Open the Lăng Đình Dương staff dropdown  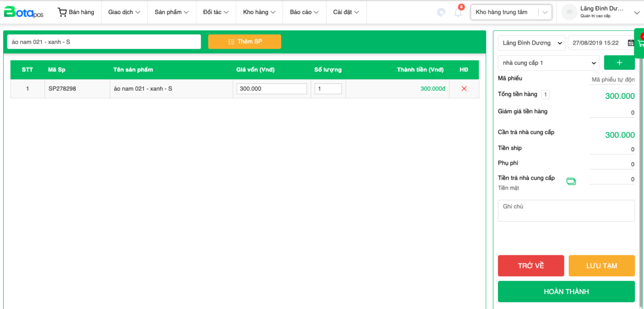tap(531, 43)
